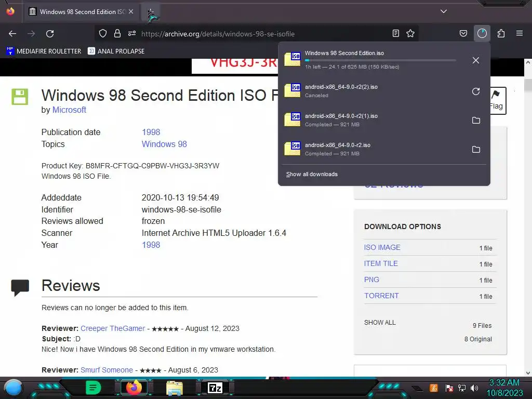Download the PNG option

point(371,280)
